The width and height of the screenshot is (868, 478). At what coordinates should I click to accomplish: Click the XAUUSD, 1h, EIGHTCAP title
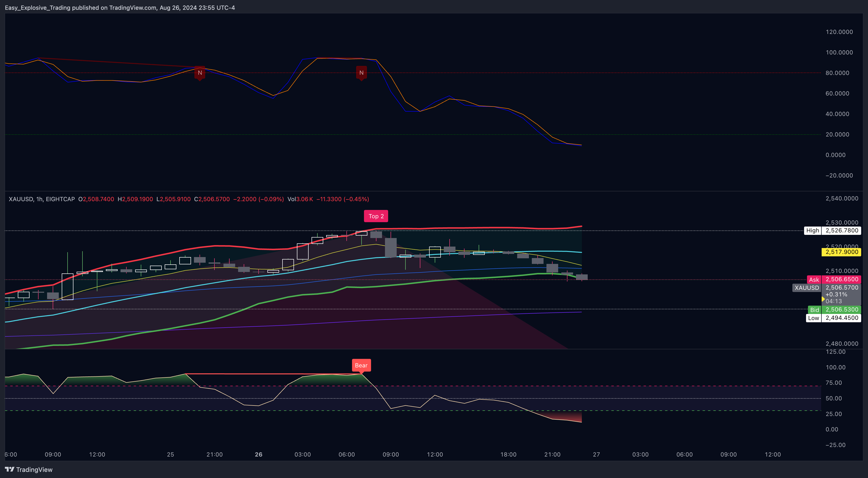[x=42, y=199]
